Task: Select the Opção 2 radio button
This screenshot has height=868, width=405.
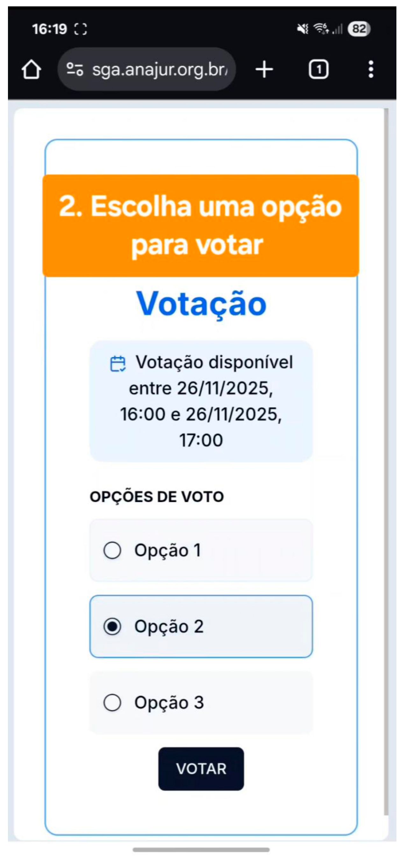Action: point(112,626)
